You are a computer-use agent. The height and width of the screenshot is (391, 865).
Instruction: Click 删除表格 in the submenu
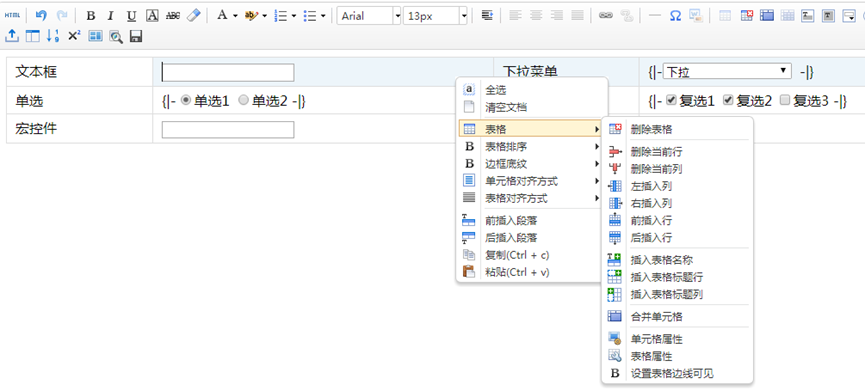[x=677, y=129]
